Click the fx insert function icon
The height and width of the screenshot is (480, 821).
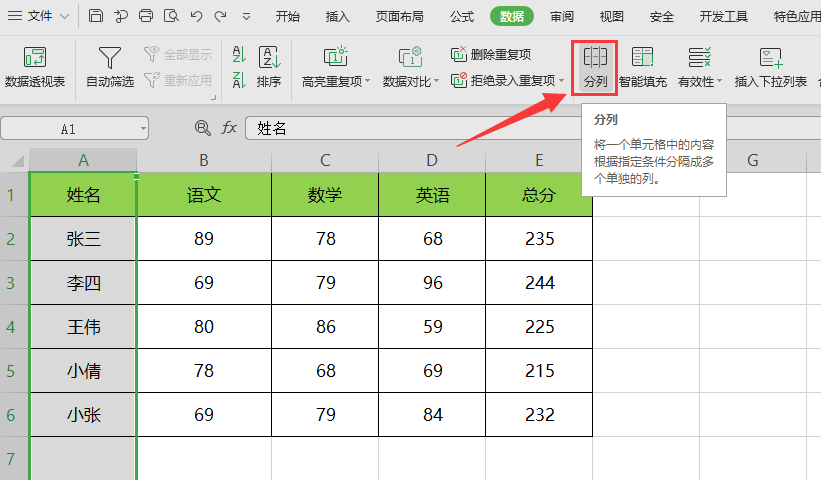[x=229, y=128]
